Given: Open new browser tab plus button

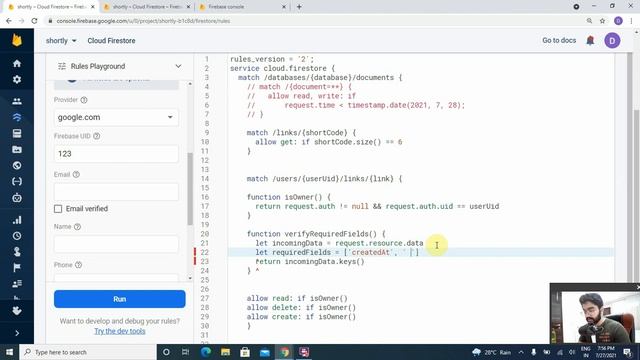Looking at the screenshot, I should (299, 7).
